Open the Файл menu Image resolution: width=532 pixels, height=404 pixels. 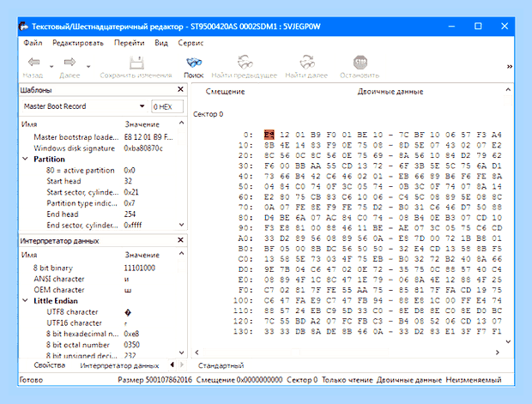[33, 43]
